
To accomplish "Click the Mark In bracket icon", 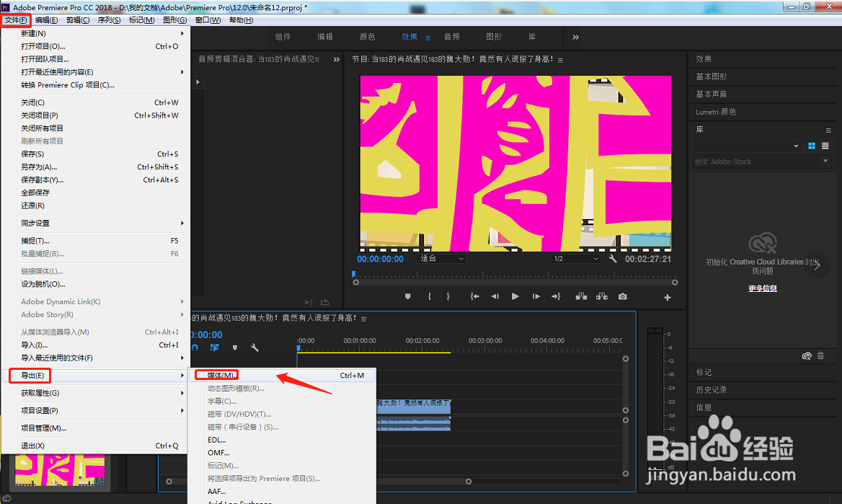I will point(429,296).
